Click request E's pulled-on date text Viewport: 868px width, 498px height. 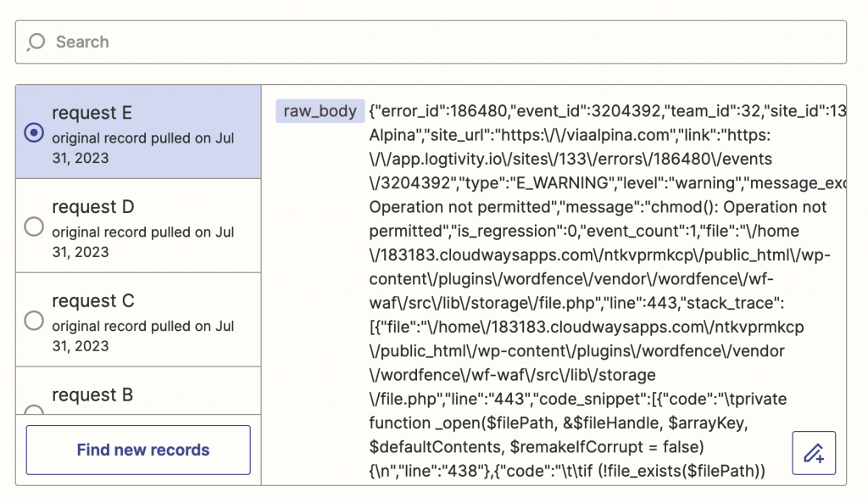click(142, 148)
